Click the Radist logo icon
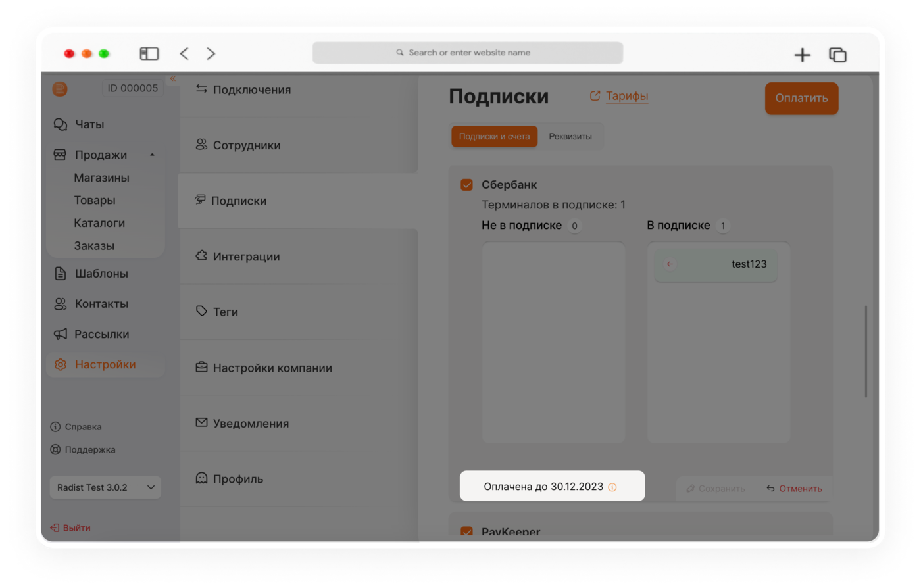Screen dimensions: 921x588 click(60, 89)
